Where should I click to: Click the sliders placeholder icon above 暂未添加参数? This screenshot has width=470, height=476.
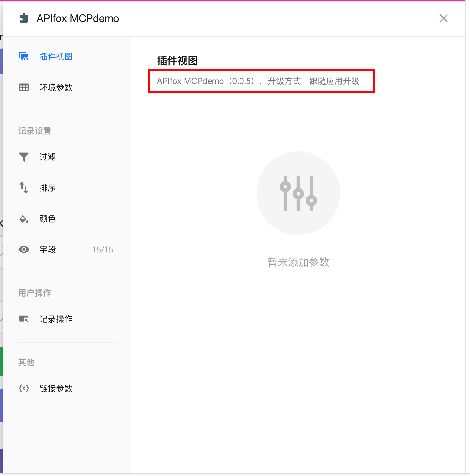click(298, 193)
